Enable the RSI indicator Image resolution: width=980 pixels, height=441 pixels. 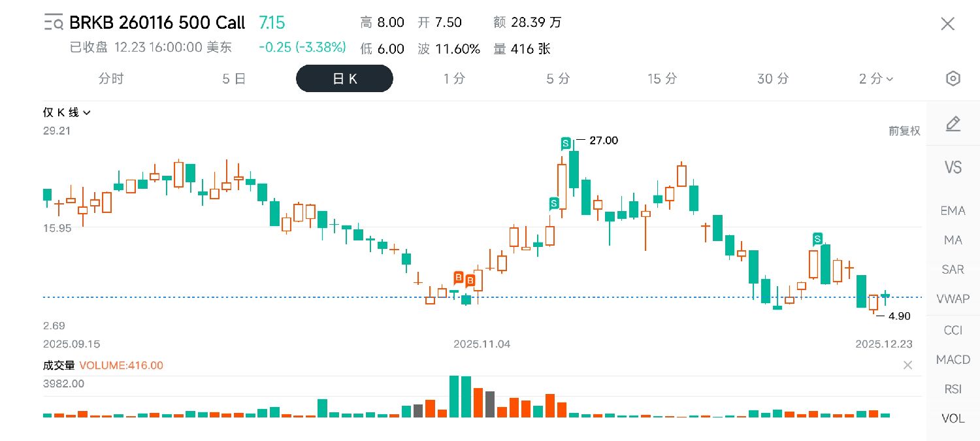point(953,389)
